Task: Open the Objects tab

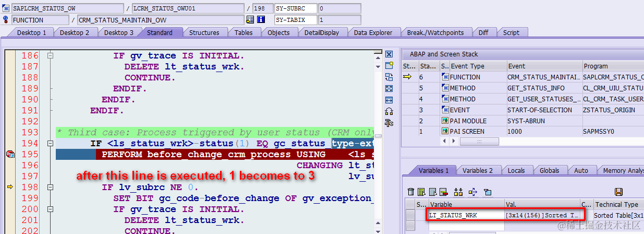Action: [x=278, y=32]
